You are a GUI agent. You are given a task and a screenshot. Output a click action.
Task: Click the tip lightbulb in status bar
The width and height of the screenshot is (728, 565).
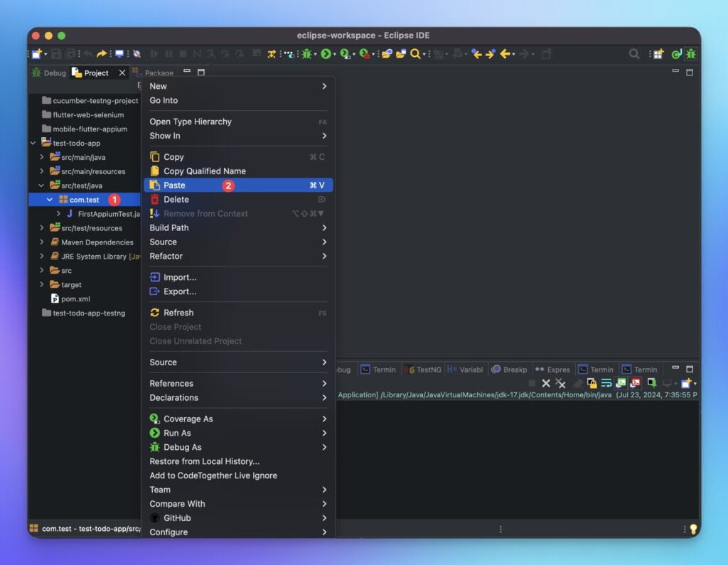point(693,529)
